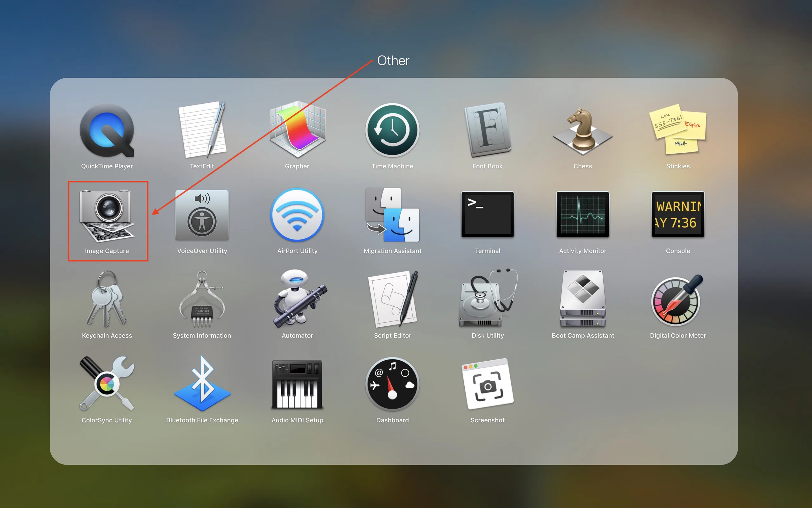812x508 pixels.
Task: Open Activity Monitor
Action: coord(583,214)
